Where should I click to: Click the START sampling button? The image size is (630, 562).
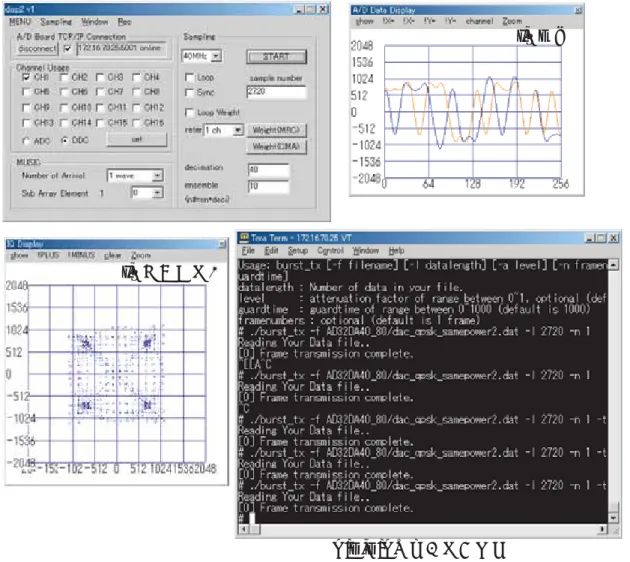(276, 57)
